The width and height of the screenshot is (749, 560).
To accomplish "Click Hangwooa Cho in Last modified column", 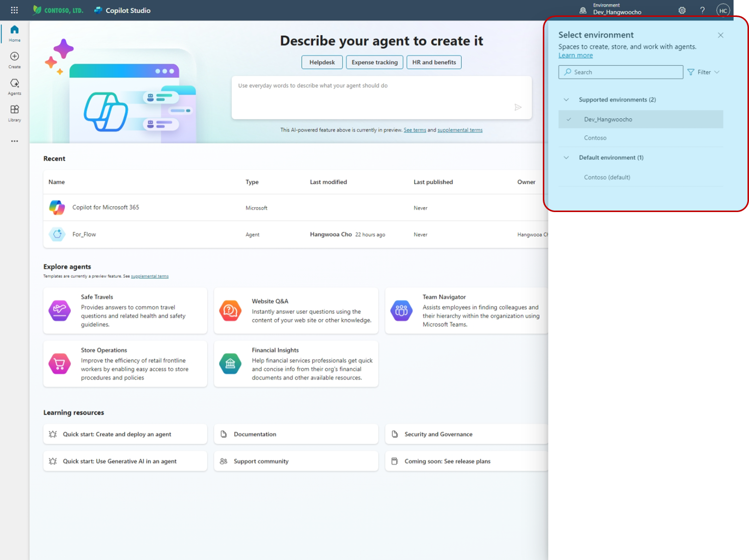I will coord(331,234).
